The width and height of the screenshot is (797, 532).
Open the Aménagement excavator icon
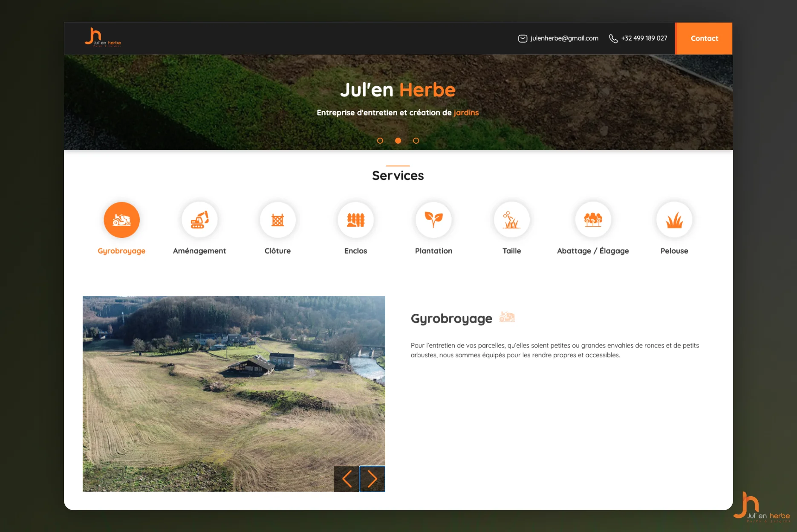tap(199, 220)
